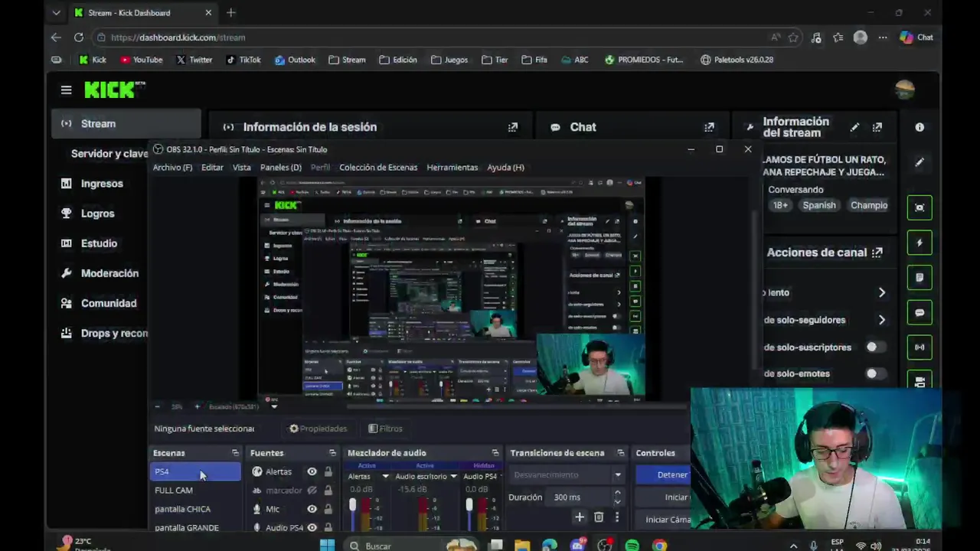This screenshot has width=980, height=551.
Task: Hide the Audio PS4 source with eye icon
Action: click(312, 527)
